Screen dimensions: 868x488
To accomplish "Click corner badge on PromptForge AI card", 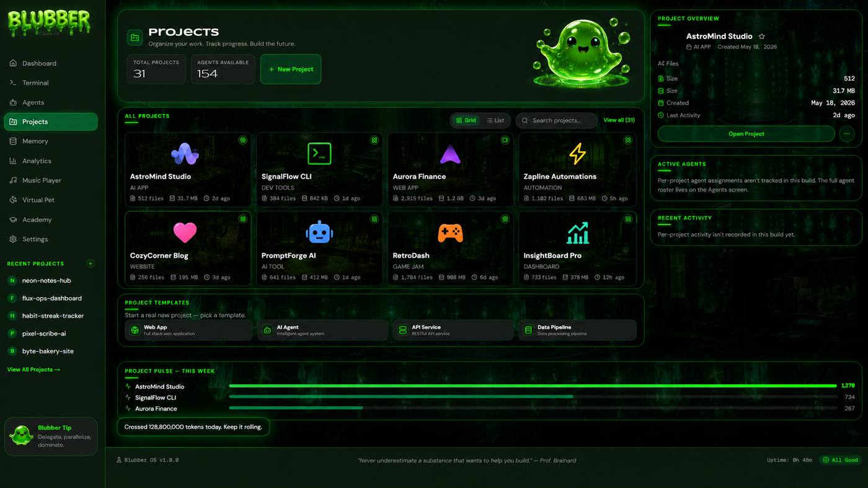I will click(374, 219).
